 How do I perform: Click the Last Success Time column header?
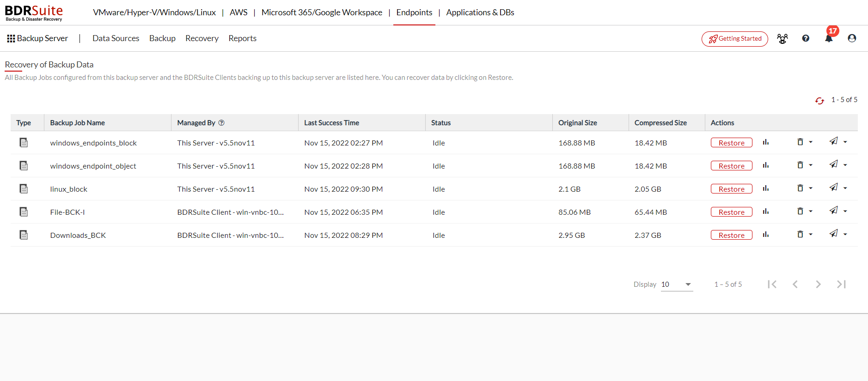pyautogui.click(x=331, y=123)
